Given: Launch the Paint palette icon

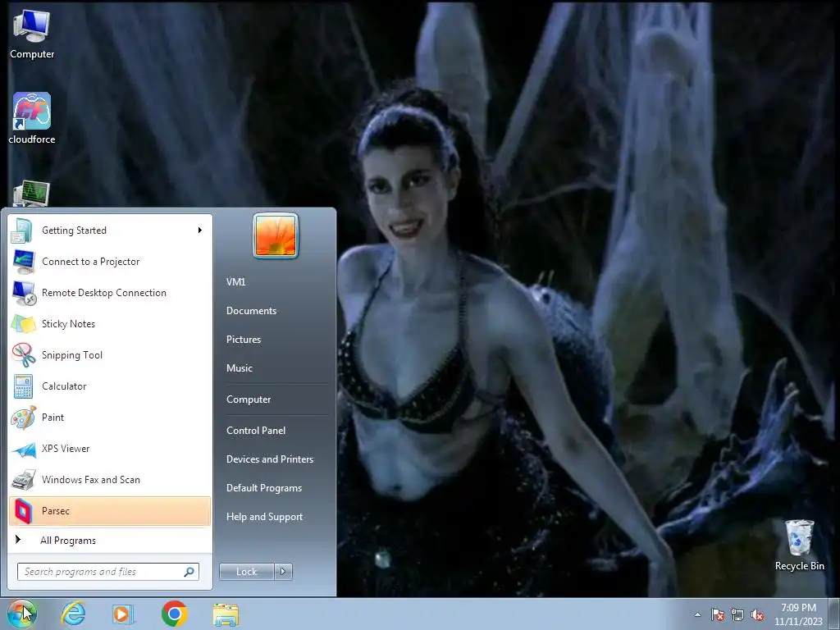Looking at the screenshot, I should click(x=24, y=418).
